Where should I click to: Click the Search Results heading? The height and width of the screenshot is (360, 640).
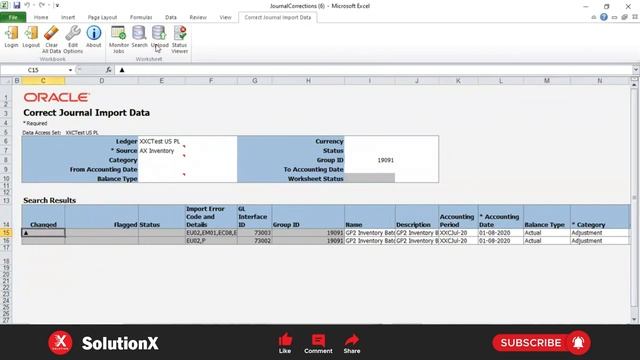(x=49, y=200)
